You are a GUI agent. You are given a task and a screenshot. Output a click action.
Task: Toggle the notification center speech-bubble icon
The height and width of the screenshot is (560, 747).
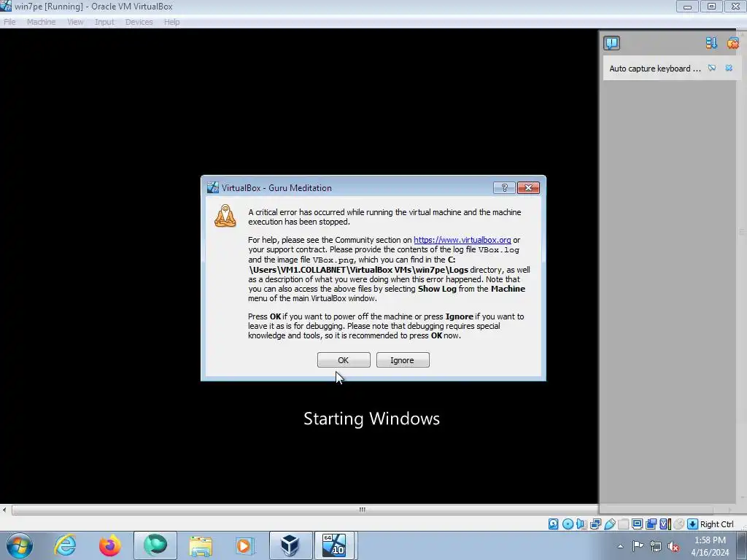tap(612, 43)
